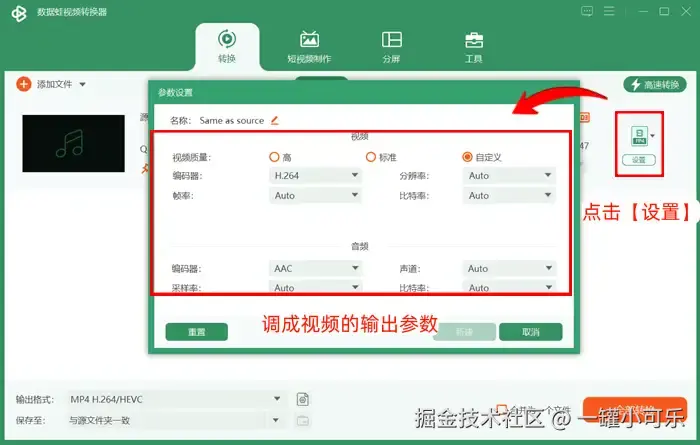
Task: Click the music note video thumbnail
Action: coord(74,143)
